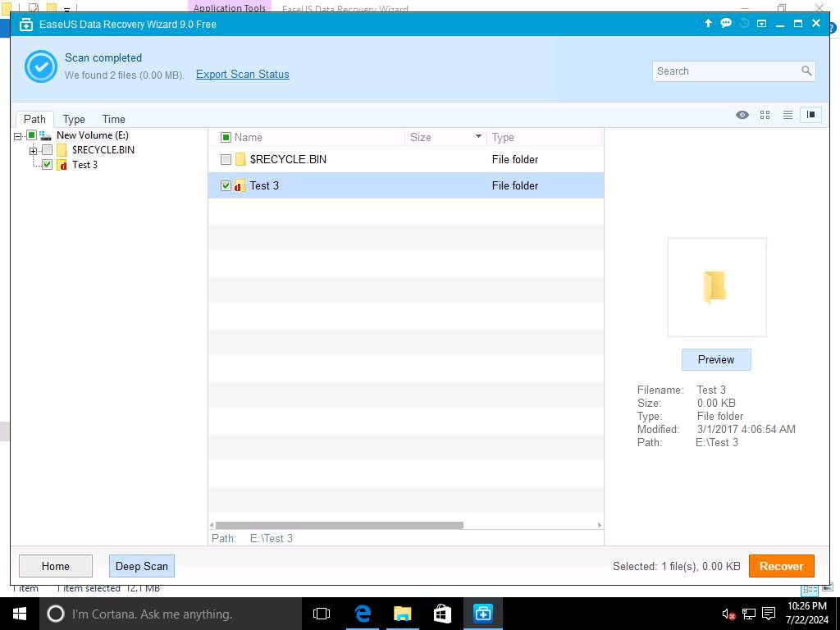Check $RECYCLE.BIN checkbox in file list

point(226,160)
